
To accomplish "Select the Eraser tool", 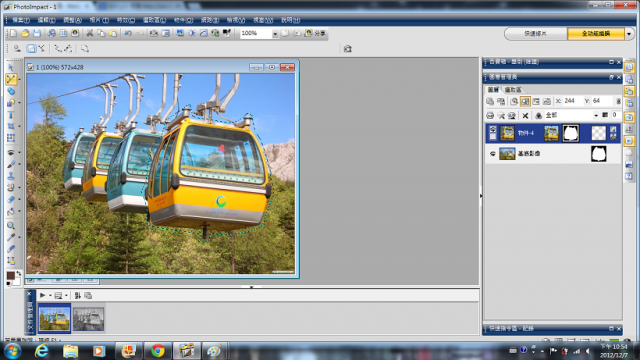I will click(11, 200).
